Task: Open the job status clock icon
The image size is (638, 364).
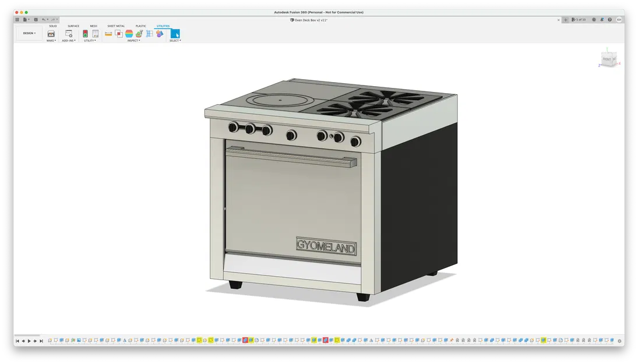Action: pos(594,20)
